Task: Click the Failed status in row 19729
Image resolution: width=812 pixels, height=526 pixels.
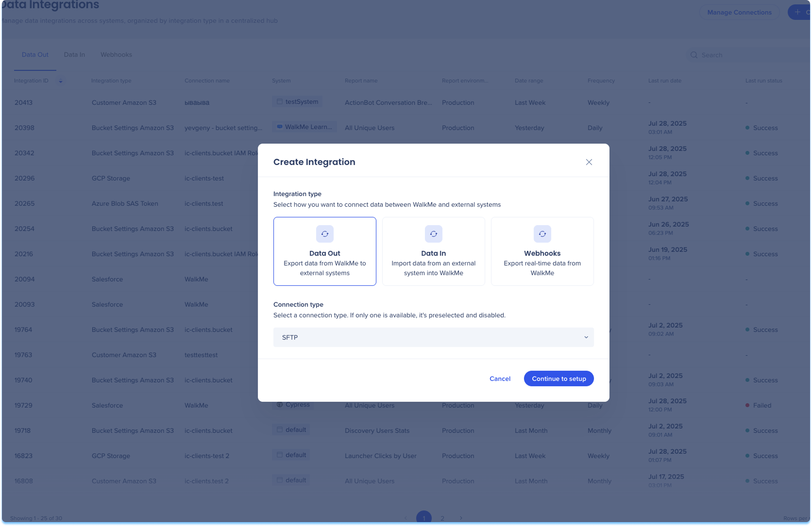Action: click(x=758, y=405)
